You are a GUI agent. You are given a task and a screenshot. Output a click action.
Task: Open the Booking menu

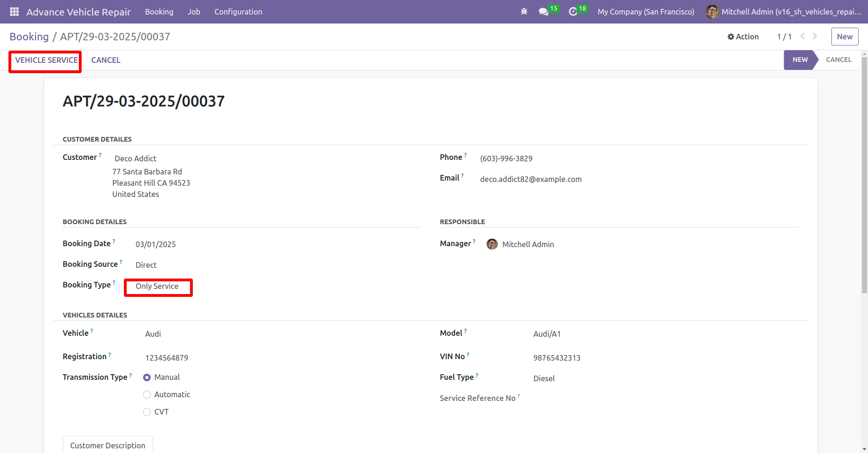coord(159,12)
